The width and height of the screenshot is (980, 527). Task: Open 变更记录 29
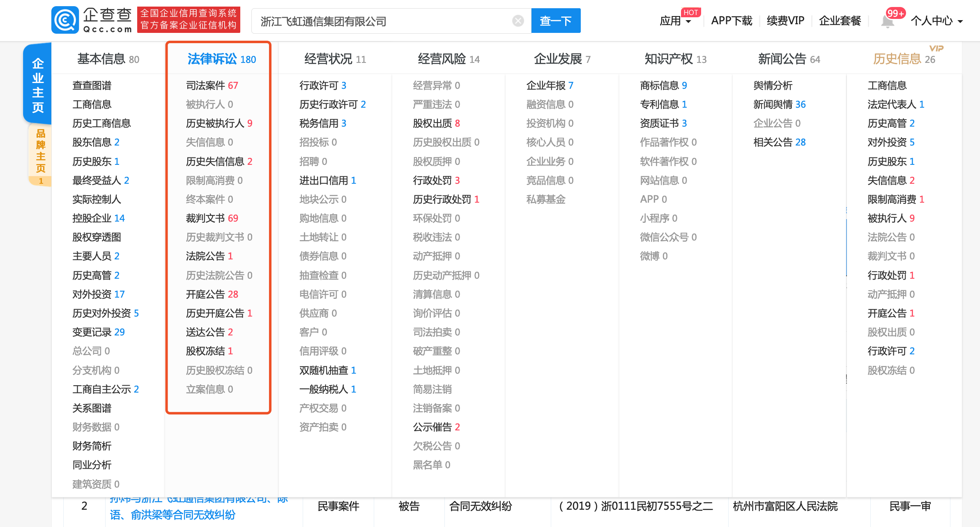[x=99, y=332]
